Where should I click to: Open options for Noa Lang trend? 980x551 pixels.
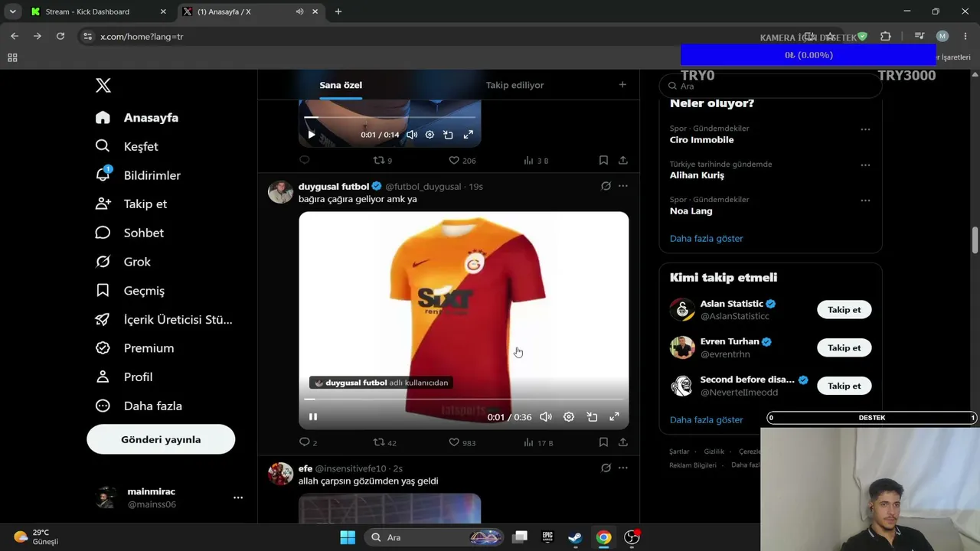point(865,201)
